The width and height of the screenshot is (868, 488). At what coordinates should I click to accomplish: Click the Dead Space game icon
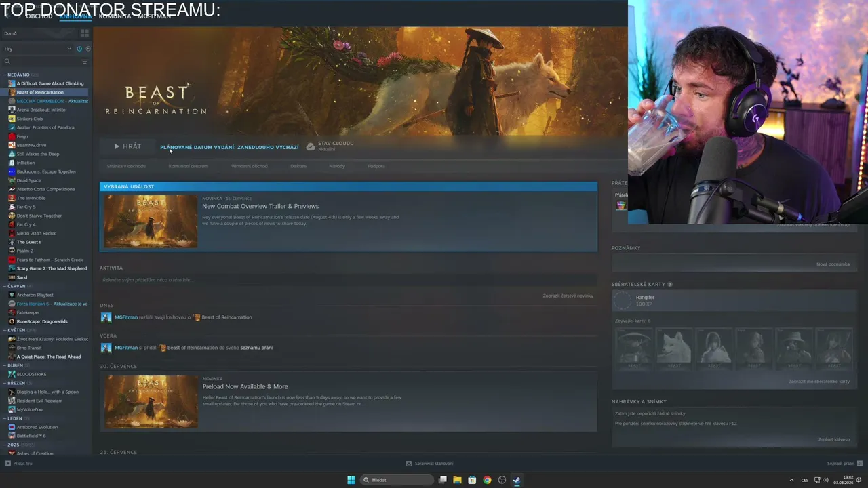pos(12,180)
